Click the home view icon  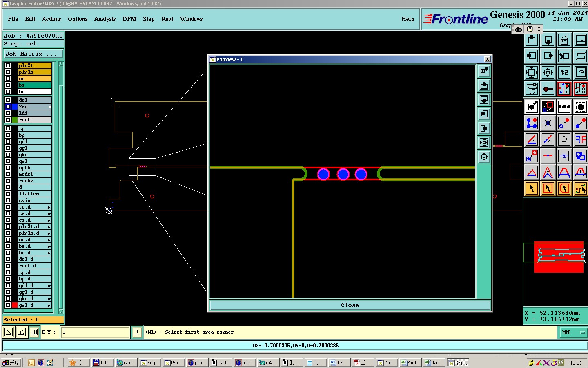[x=564, y=40]
